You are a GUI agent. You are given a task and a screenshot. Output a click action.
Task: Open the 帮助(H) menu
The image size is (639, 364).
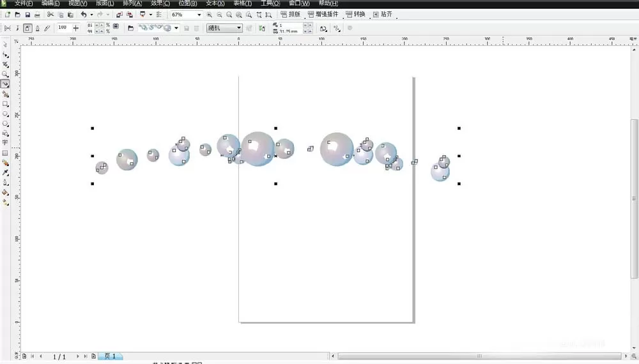click(328, 3)
